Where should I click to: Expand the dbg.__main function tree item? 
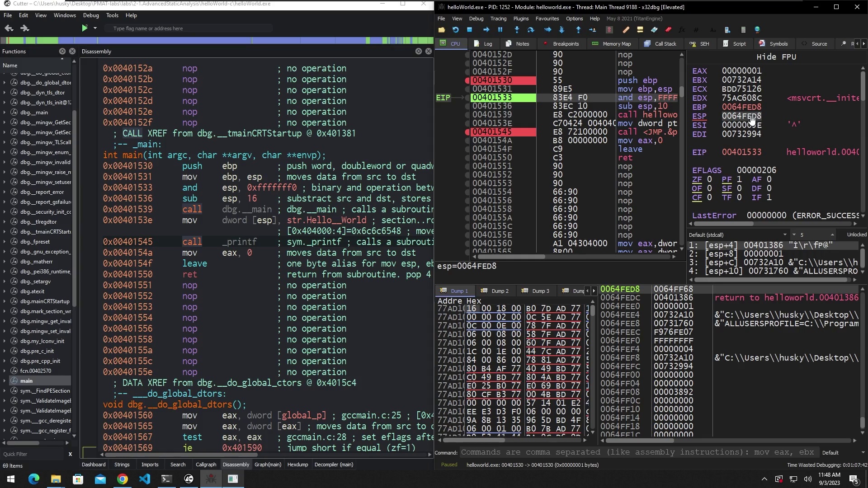(x=5, y=113)
